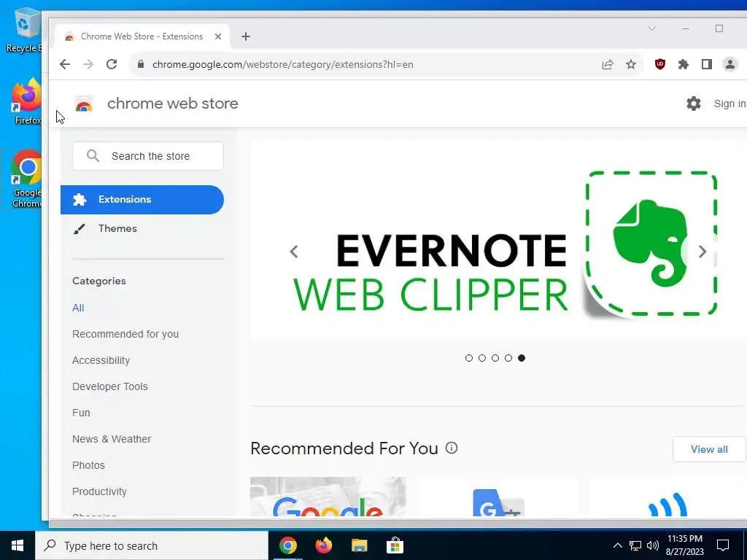This screenshot has width=747, height=560.
Task: Switch to Chrome Web Store - Extensions tab
Action: click(142, 36)
